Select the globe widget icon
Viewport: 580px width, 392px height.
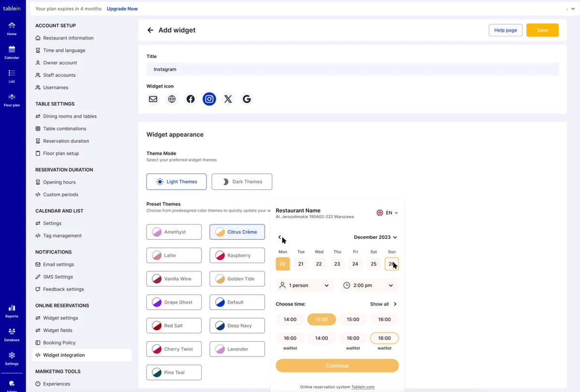(172, 99)
